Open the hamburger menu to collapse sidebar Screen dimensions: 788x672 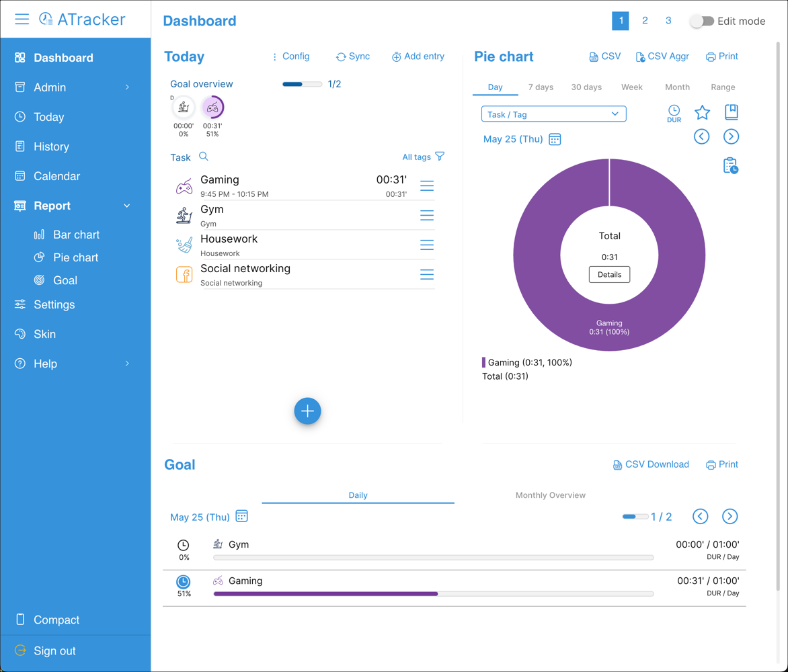[22, 19]
